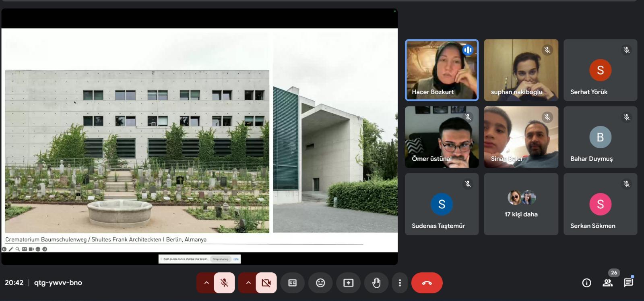Expand video settings arrow next to camera
The image size is (644, 301).
[x=248, y=283]
